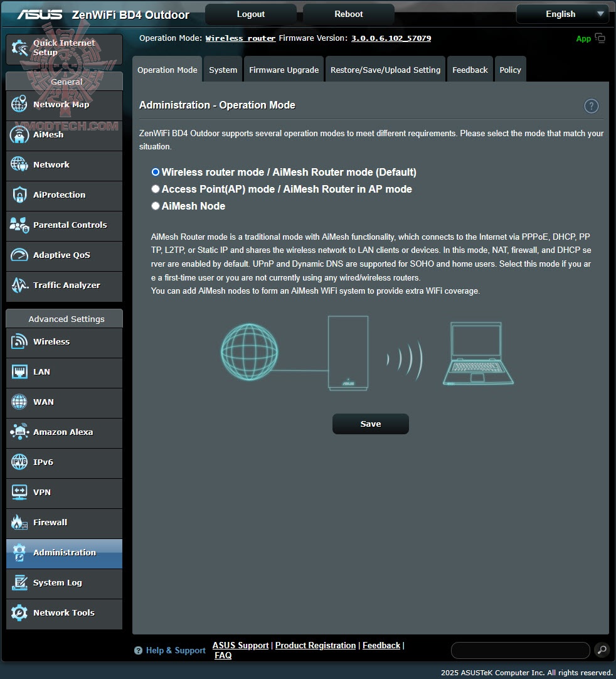Select Access Point(AP) mode radio button
Screen dimensions: 616x679
coord(156,189)
